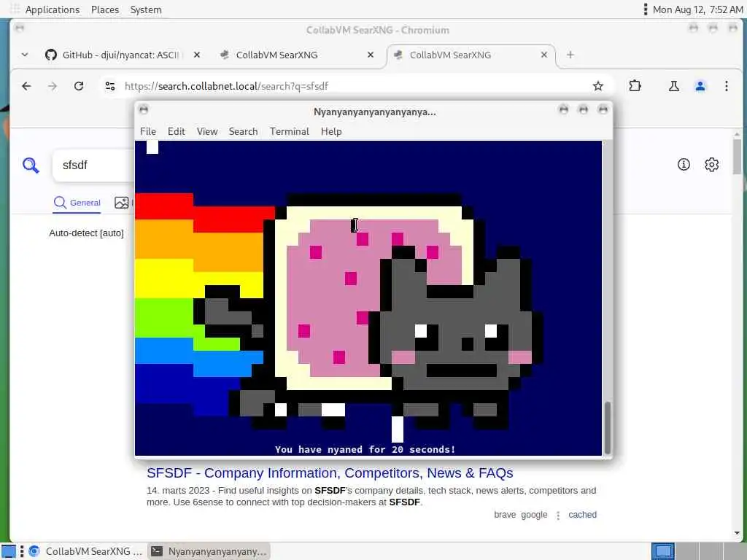Expand the tab search dropdown arrow

point(25,55)
